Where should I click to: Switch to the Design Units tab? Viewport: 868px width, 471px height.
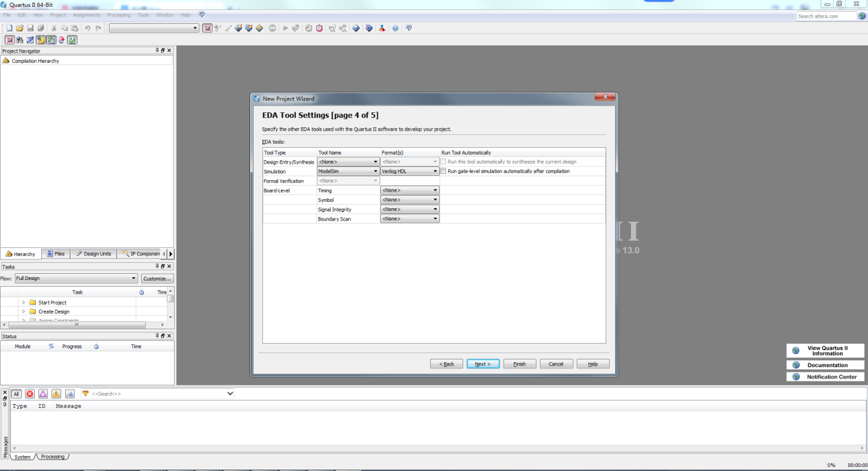click(x=94, y=254)
